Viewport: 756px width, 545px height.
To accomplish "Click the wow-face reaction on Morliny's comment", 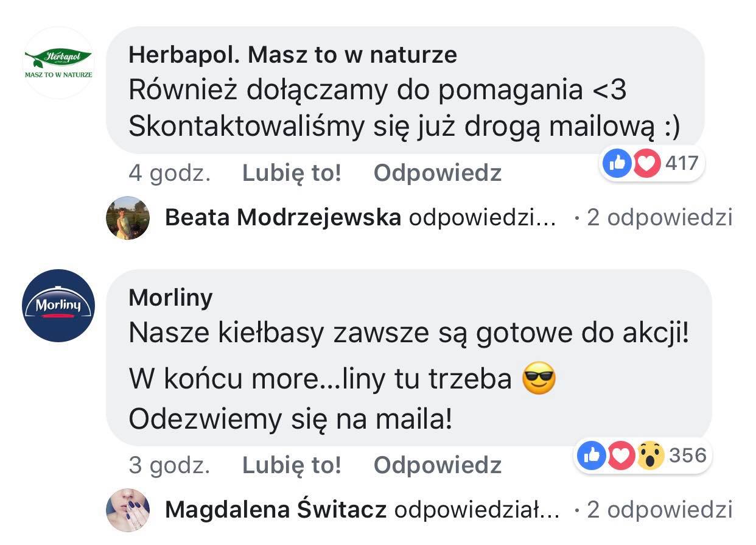I will coord(650,455).
